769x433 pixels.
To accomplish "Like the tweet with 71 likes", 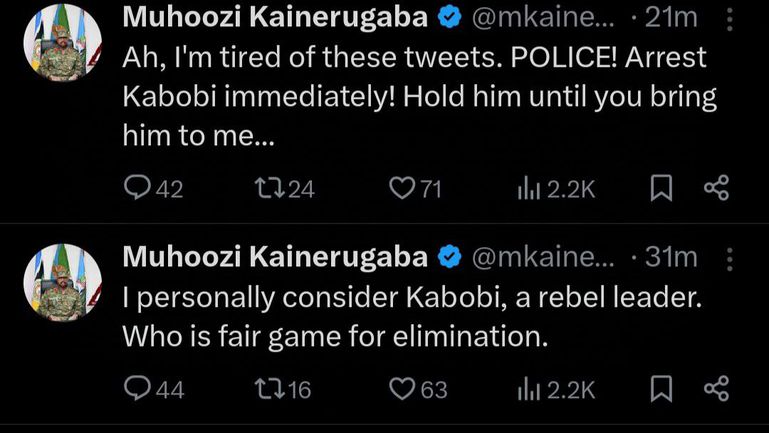I will [403, 188].
